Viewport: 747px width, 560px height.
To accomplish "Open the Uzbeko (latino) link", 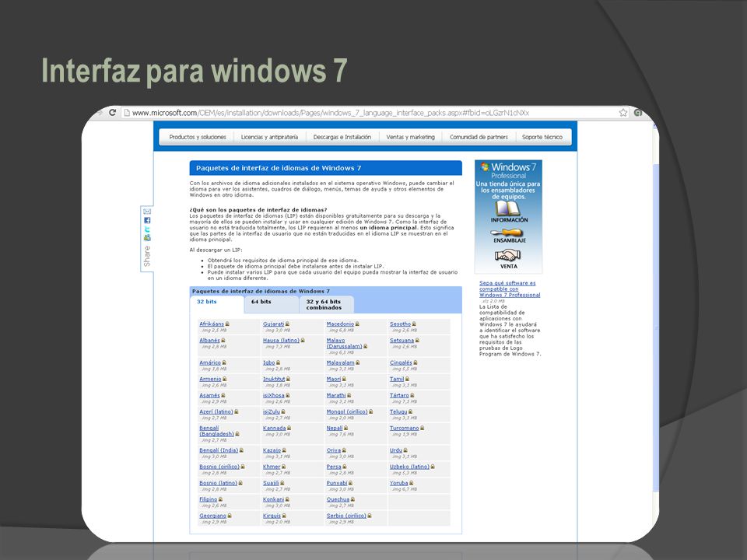I will click(x=409, y=467).
